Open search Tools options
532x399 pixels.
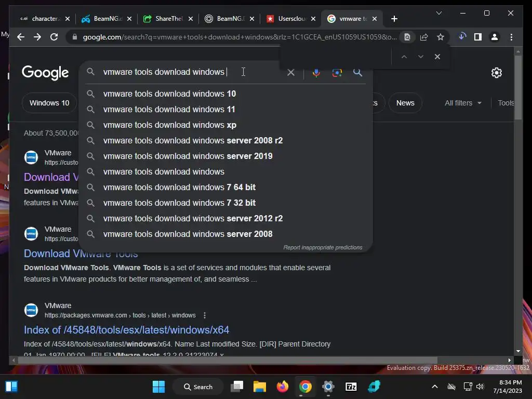pos(506,103)
